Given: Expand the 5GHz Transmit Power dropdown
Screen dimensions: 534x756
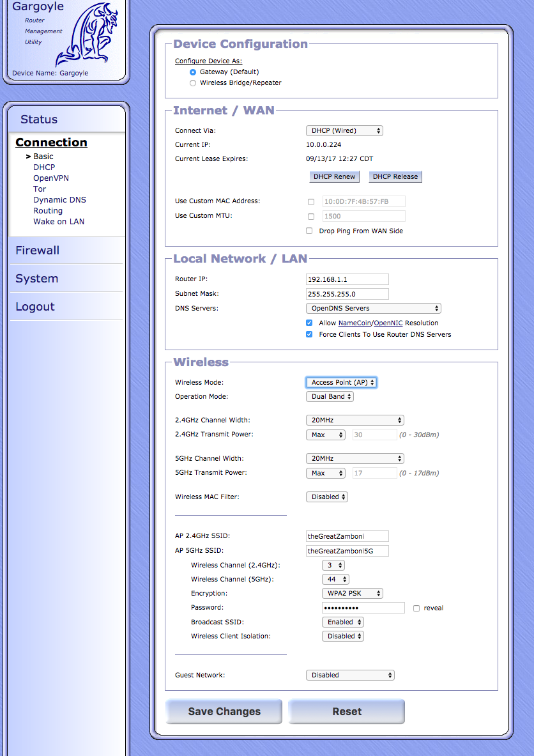Looking at the screenshot, I should (326, 473).
